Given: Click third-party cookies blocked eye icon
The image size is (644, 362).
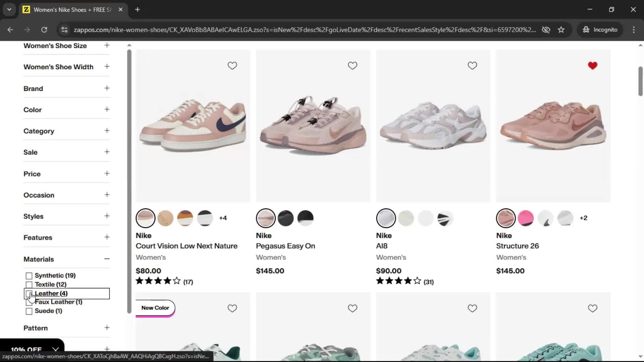Looking at the screenshot, I should tap(546, 29).
